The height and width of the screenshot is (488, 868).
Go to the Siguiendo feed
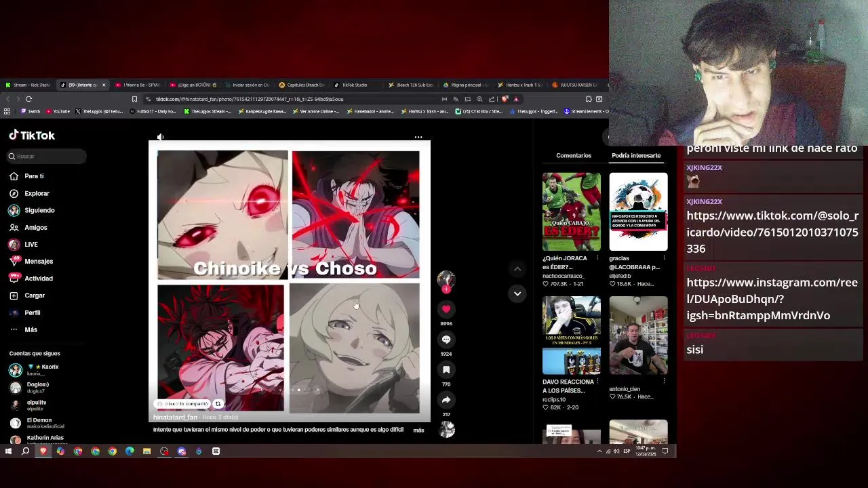point(39,210)
